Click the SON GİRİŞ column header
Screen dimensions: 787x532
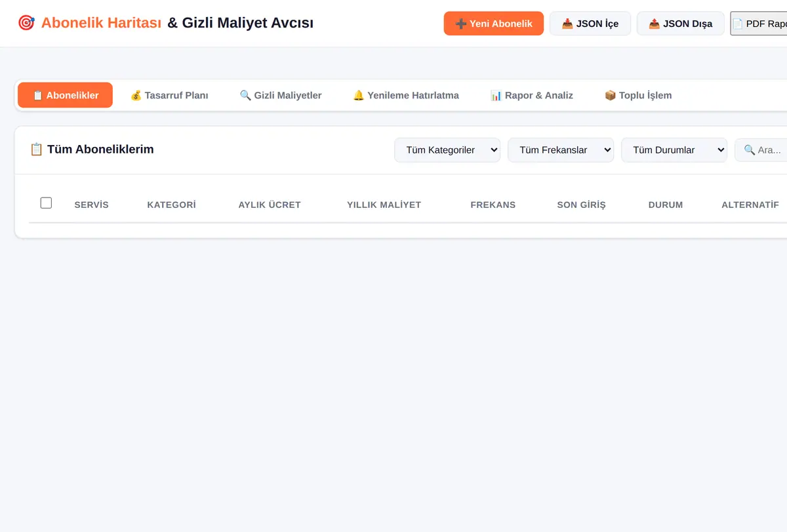click(582, 205)
